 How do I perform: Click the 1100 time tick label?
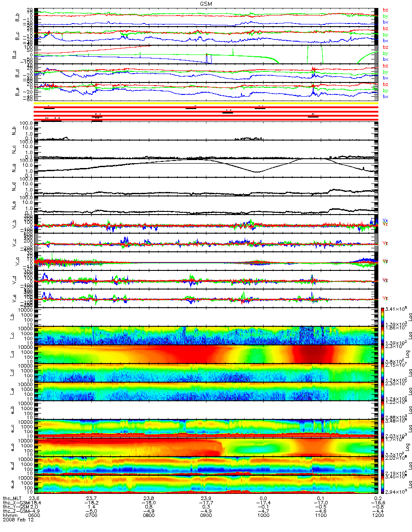[x=320, y=516]
